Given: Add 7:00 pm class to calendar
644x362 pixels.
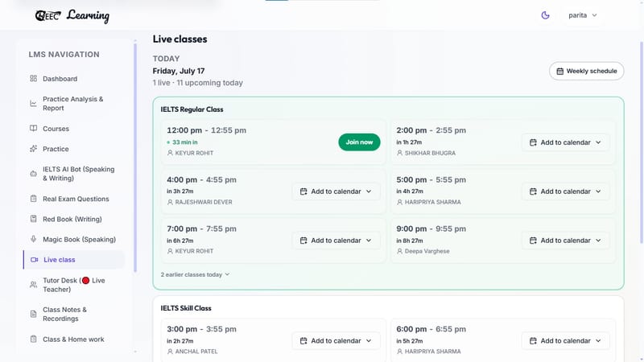Looking at the screenshot, I should tap(336, 241).
